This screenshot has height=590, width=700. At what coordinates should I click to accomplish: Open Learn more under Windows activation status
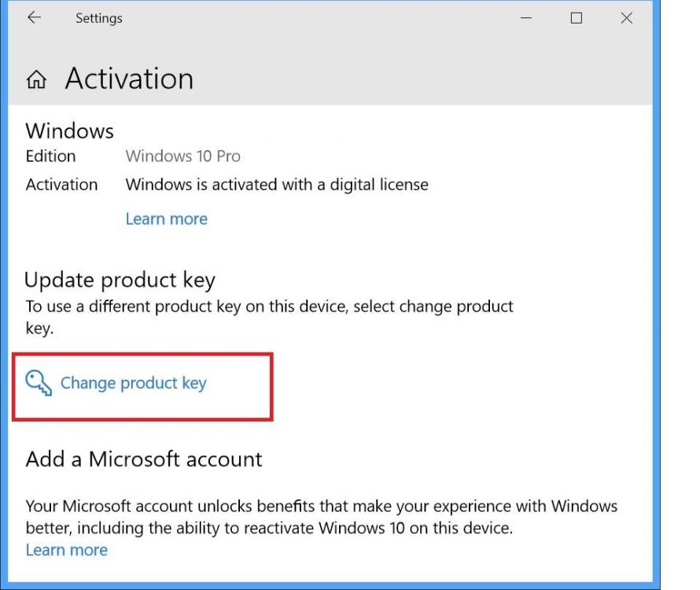click(x=167, y=219)
